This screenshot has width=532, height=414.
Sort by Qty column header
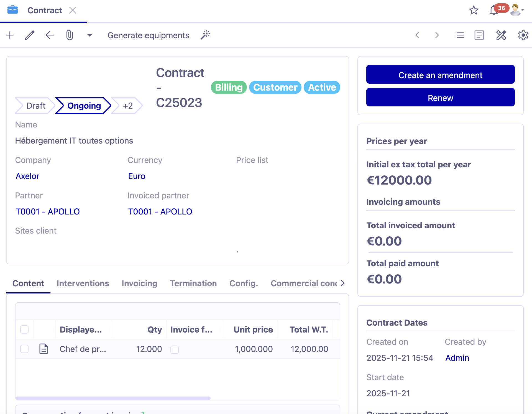(x=139, y=329)
